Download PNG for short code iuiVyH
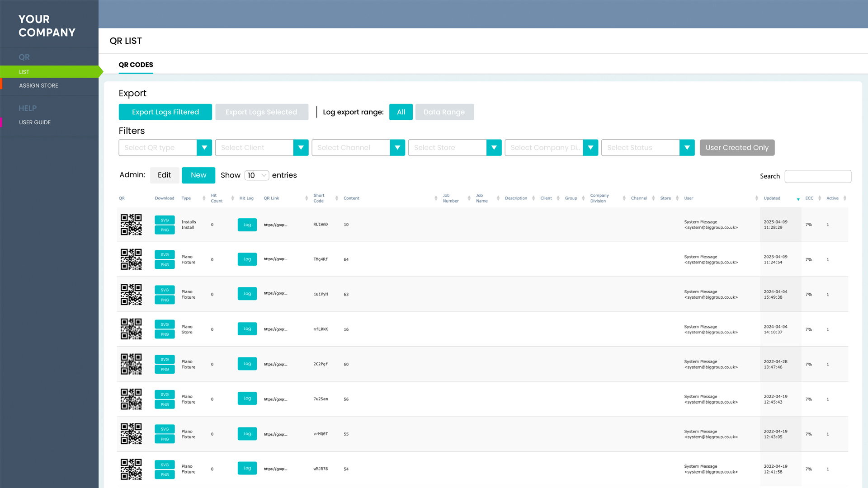Viewport: 868px width, 488px height. pyautogui.click(x=165, y=300)
